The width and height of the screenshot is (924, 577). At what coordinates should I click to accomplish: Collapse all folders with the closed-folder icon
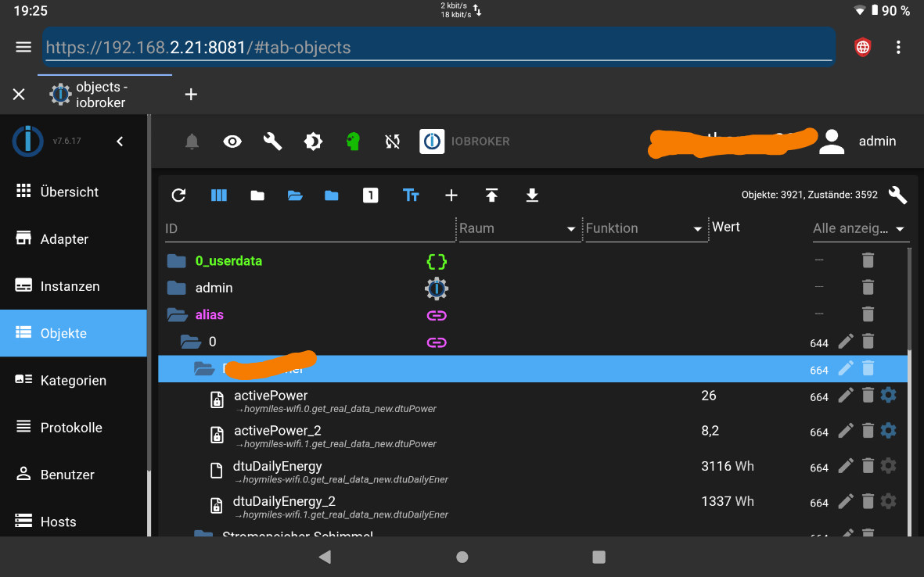click(257, 195)
